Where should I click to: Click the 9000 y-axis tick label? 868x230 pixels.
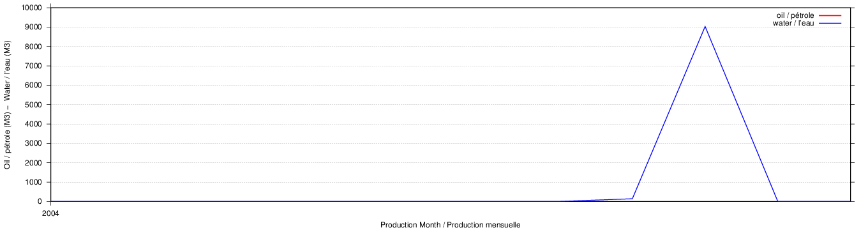34,27
